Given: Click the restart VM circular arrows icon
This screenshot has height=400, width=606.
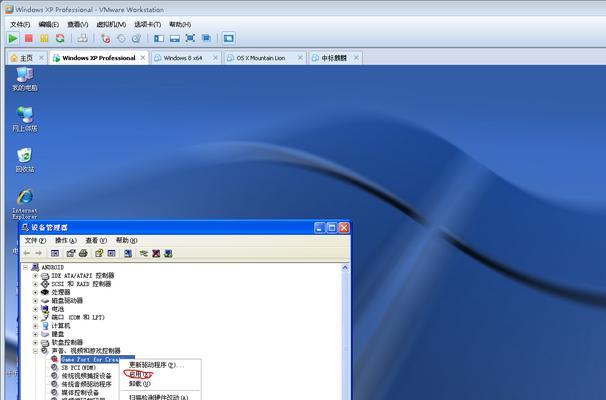Looking at the screenshot, I should click(60, 38).
